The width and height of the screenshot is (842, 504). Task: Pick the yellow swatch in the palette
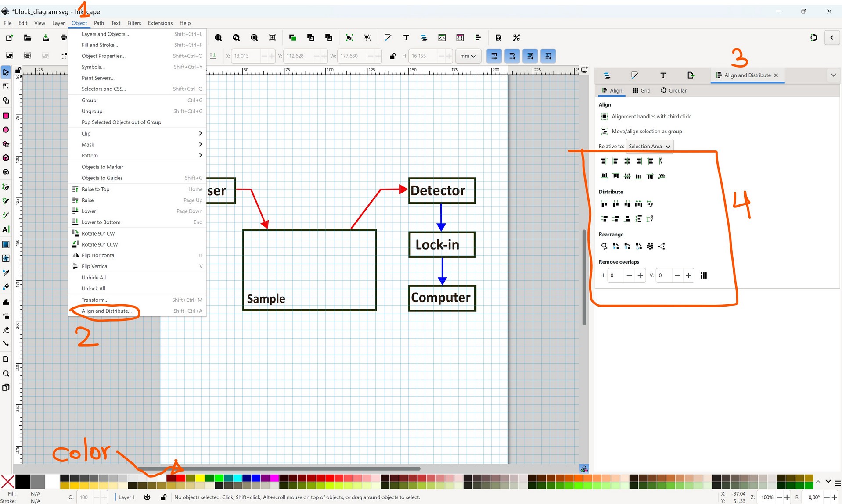(200, 478)
